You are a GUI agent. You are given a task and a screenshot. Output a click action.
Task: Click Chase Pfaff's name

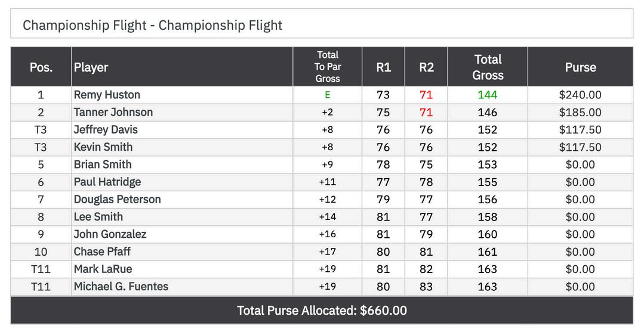[x=102, y=252]
